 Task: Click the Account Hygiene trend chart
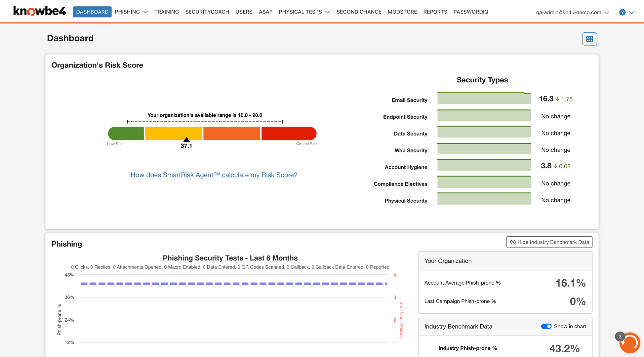click(x=484, y=165)
